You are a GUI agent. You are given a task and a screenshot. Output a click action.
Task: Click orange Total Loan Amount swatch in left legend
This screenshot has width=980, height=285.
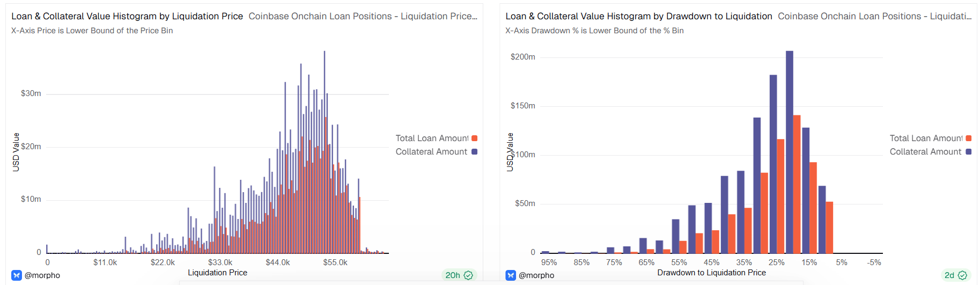point(474,138)
